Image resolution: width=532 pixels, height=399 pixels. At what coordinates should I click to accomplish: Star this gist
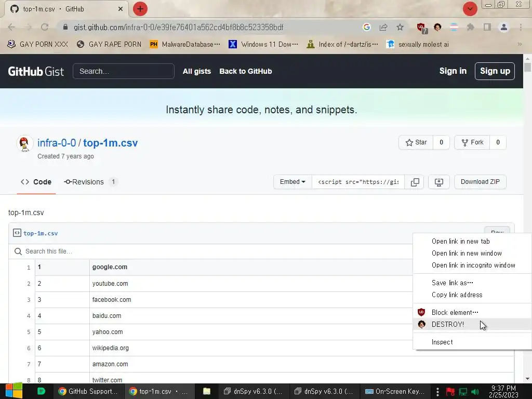(416, 142)
